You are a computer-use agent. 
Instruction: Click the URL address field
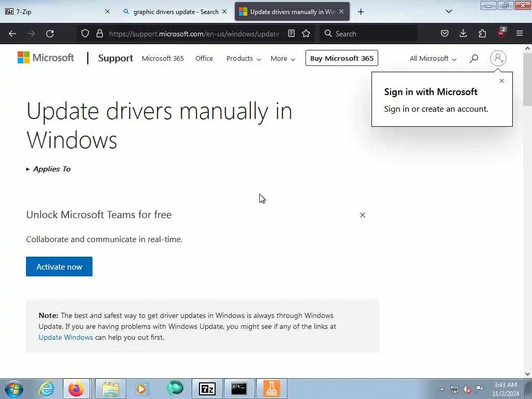[194, 34]
